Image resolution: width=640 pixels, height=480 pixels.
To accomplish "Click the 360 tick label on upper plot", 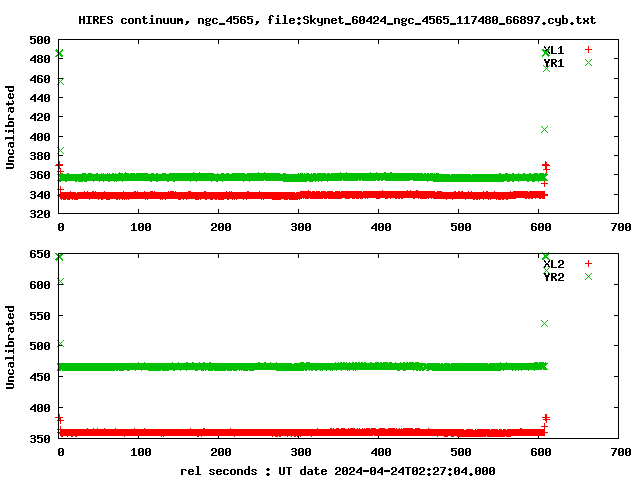I will click(x=40, y=175).
